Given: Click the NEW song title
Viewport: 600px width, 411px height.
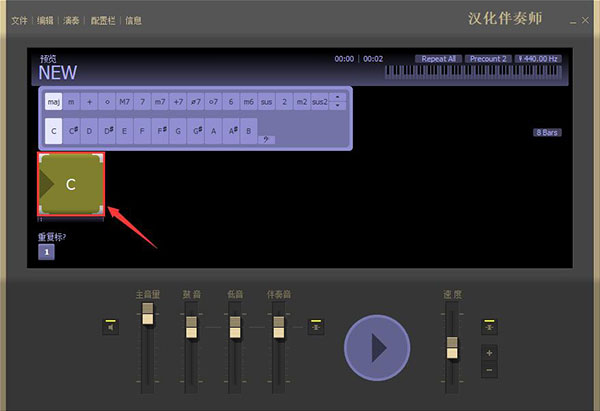Looking at the screenshot, I should (58, 73).
